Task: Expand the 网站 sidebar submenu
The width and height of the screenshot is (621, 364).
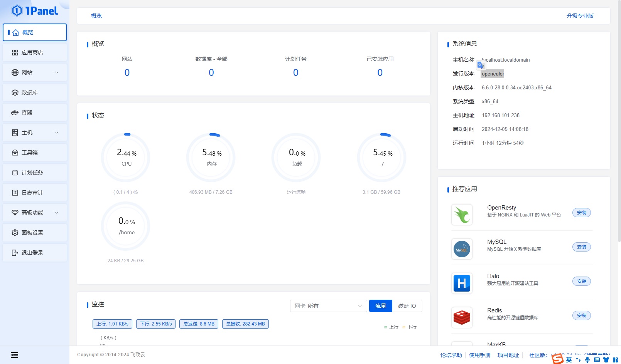Action: tap(56, 72)
